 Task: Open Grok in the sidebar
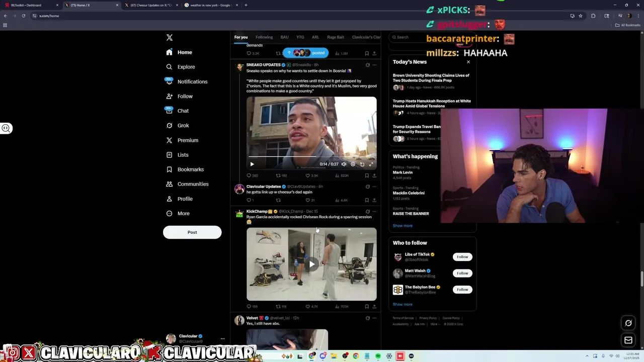[x=177, y=125]
